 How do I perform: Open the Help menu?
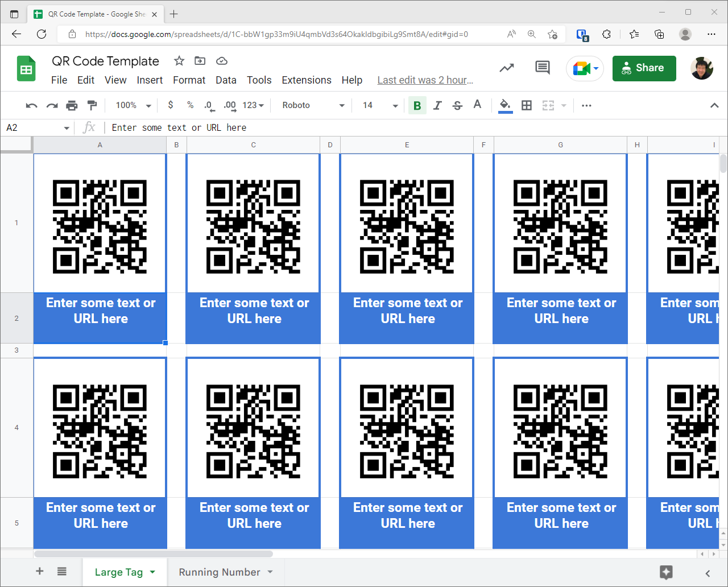tap(352, 80)
